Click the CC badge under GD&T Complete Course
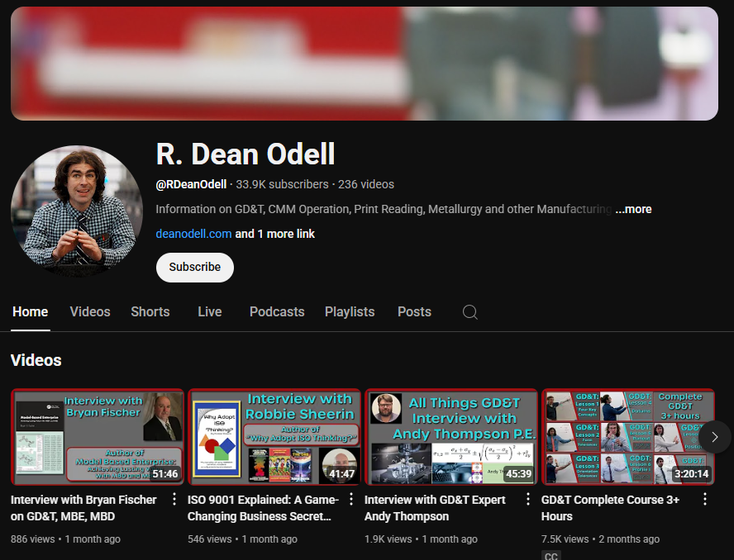The height and width of the screenshot is (560, 734). click(551, 555)
